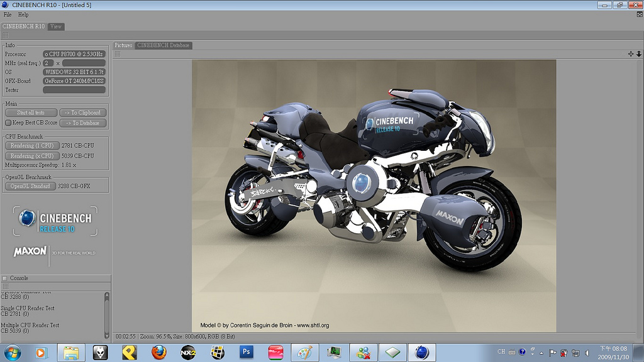Click status bar text 'Zoom: 96.5%'

(x=155, y=336)
